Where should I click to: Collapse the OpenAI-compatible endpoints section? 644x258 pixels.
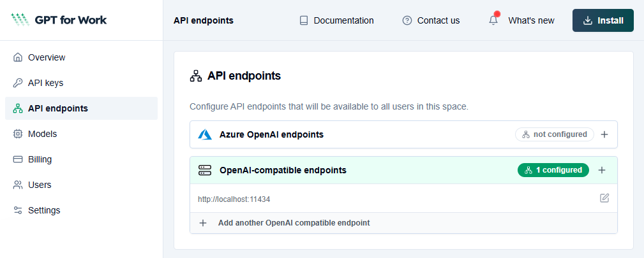click(404, 170)
